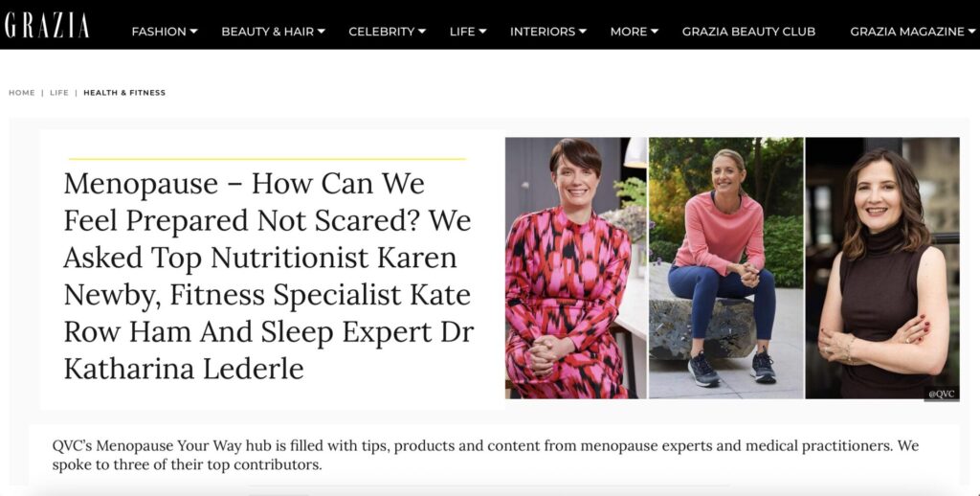Image resolution: width=980 pixels, height=496 pixels.
Task: Expand the More menu arrow
Action: click(655, 31)
